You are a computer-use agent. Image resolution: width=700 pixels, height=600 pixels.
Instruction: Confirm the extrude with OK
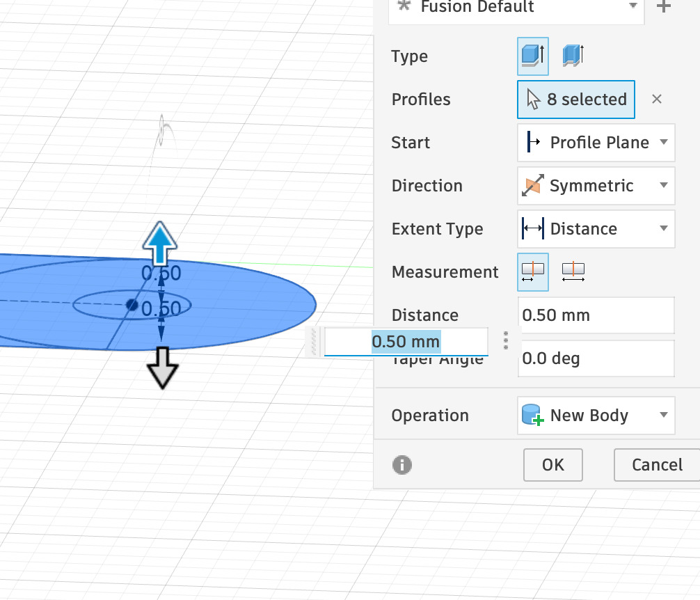(x=552, y=465)
